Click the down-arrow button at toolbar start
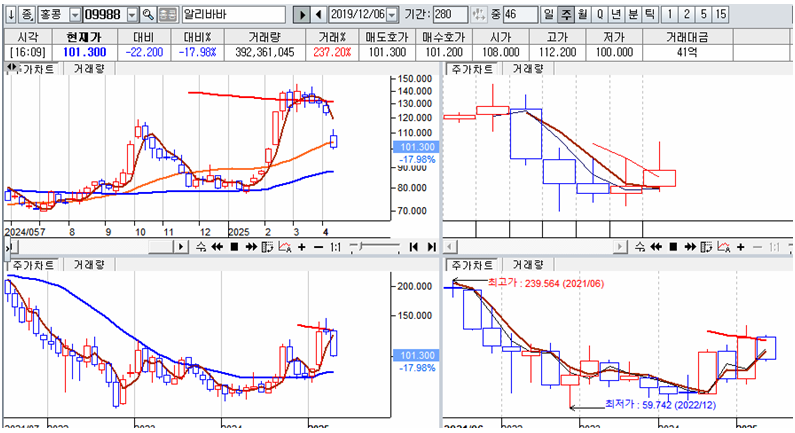Viewport: 795px width, 433px height. click(x=11, y=15)
